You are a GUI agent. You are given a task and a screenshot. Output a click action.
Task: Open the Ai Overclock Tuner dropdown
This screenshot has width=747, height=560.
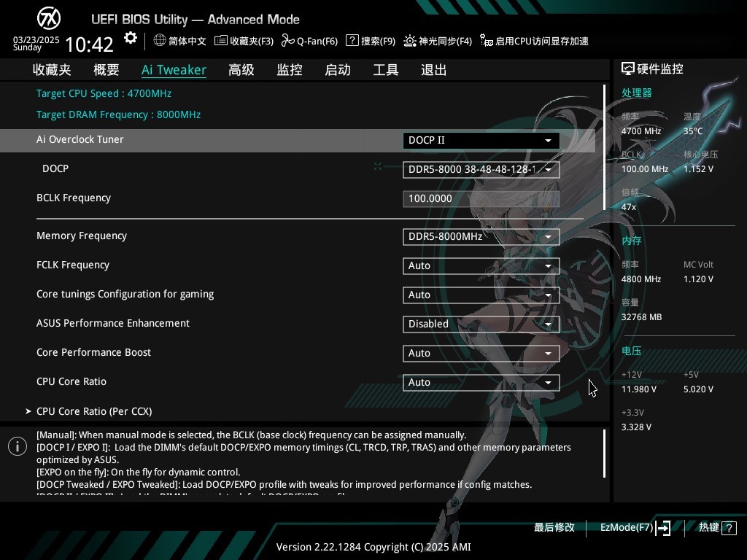(481, 141)
